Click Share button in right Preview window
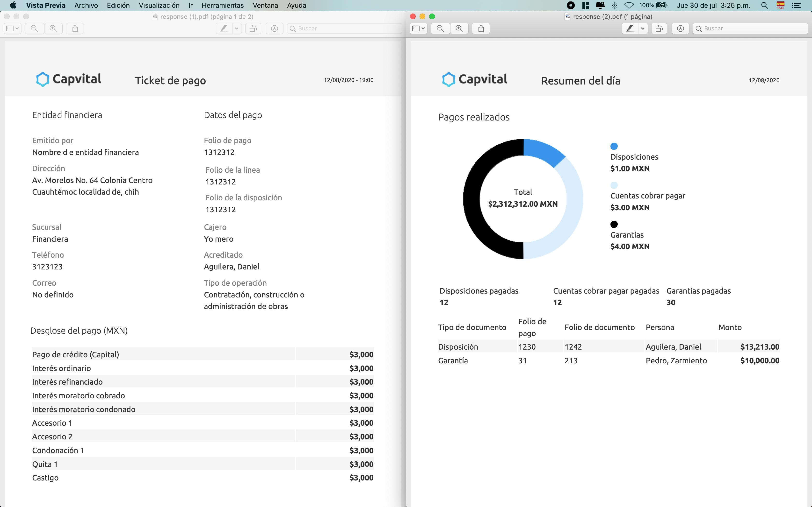Viewport: 812px width, 507px height. pyautogui.click(x=481, y=28)
